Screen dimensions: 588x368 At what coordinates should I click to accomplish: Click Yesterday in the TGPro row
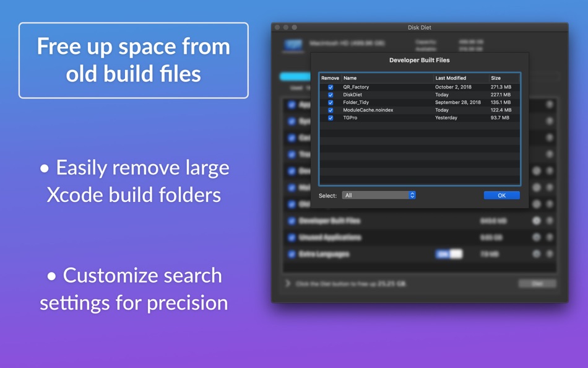[x=446, y=118]
